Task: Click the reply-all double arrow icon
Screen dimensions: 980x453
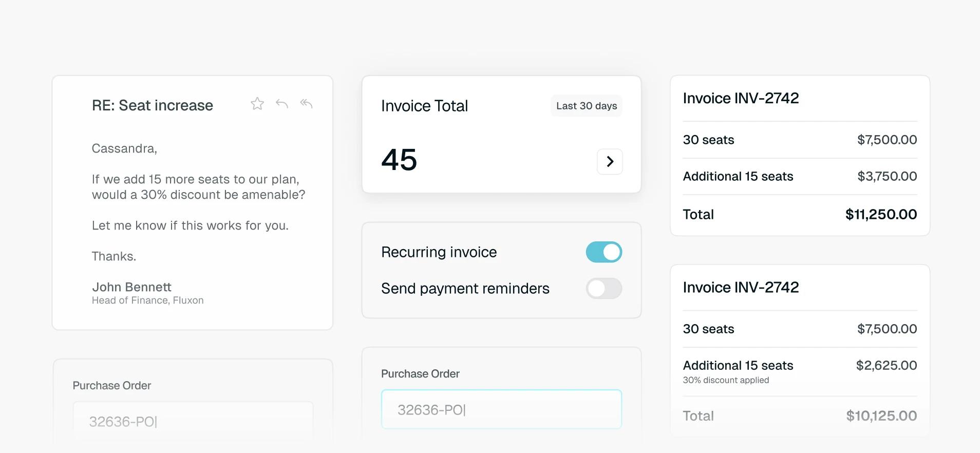Action: (x=306, y=104)
